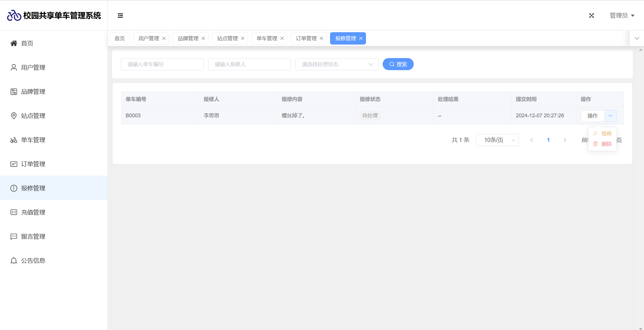Open the 10条/页 page size selector
Viewport: 644px width, 330px height.
coord(497,140)
